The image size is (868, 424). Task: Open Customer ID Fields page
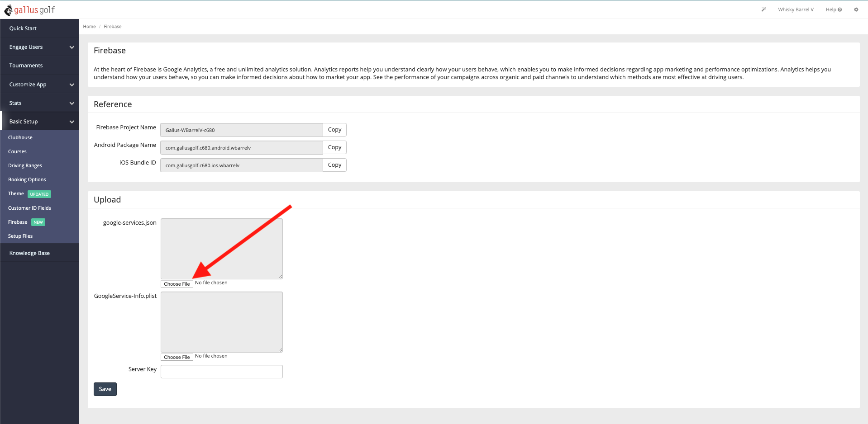pos(29,208)
